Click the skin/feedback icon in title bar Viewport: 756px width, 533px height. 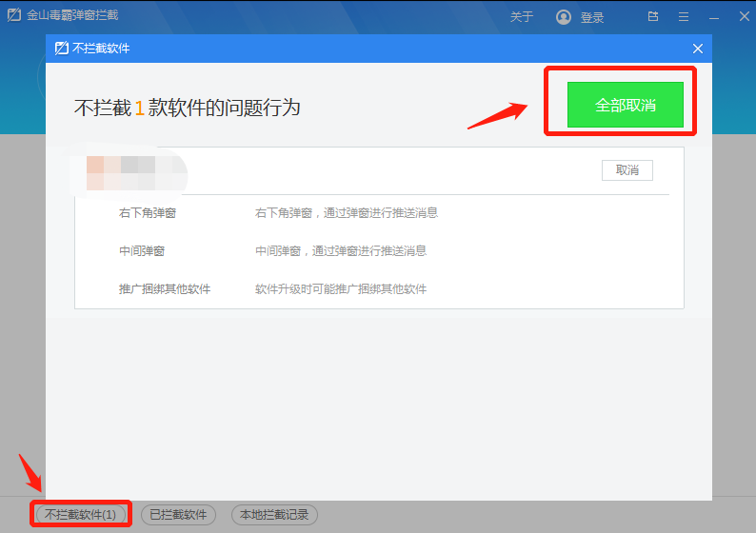tap(653, 17)
